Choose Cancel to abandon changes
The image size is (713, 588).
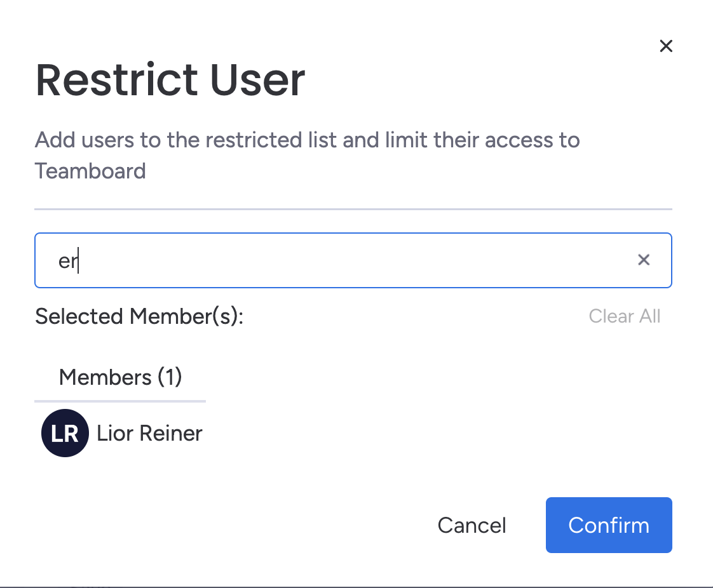(x=472, y=525)
